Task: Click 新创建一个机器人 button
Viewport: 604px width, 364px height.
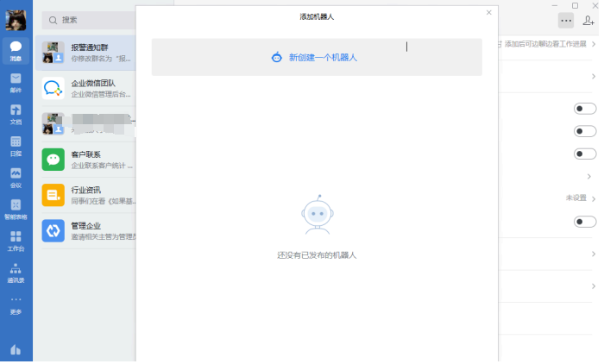Action: (316, 57)
